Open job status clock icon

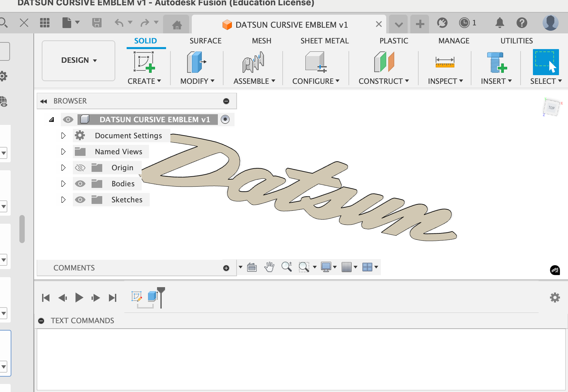(464, 23)
